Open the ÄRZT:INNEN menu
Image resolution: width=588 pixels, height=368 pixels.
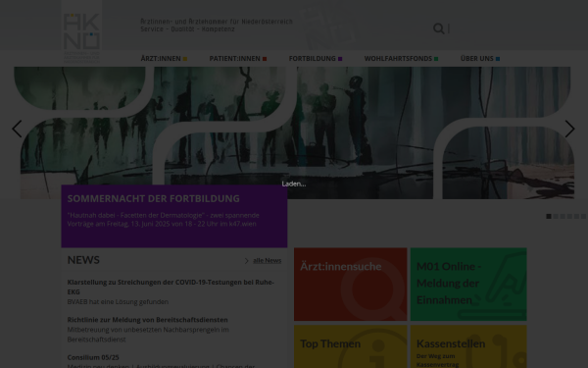pyautogui.click(x=164, y=59)
